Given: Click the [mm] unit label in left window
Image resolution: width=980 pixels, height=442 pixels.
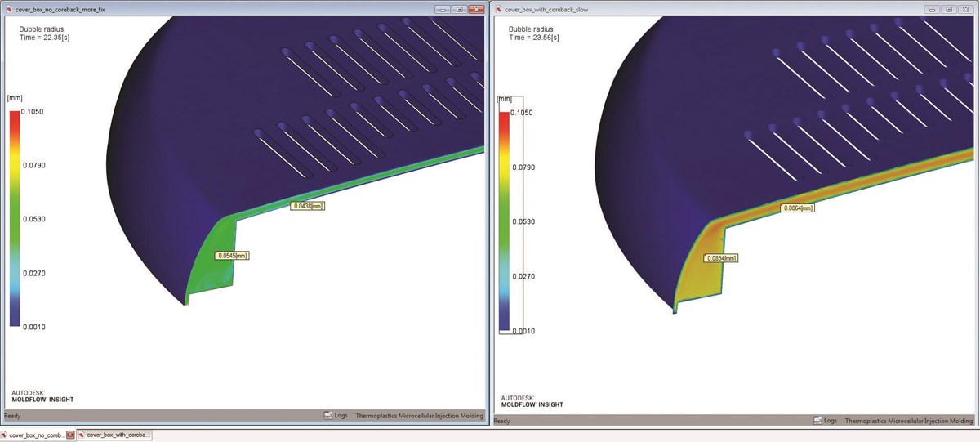Looking at the screenshot, I should tap(15, 98).
